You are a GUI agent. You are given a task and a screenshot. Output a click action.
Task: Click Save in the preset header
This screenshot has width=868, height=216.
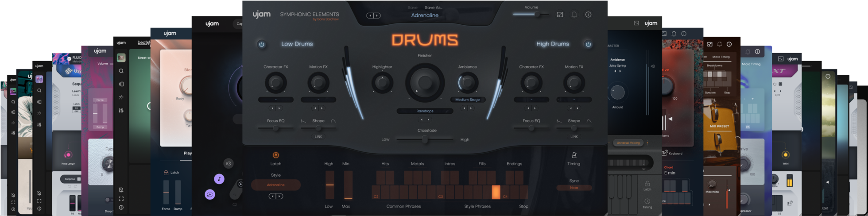412,8
